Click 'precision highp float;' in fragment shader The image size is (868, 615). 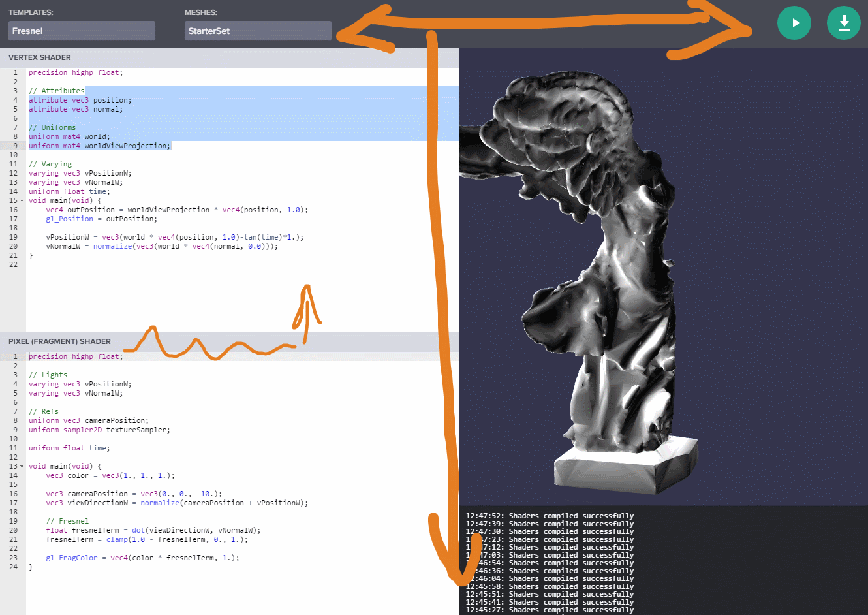click(76, 356)
